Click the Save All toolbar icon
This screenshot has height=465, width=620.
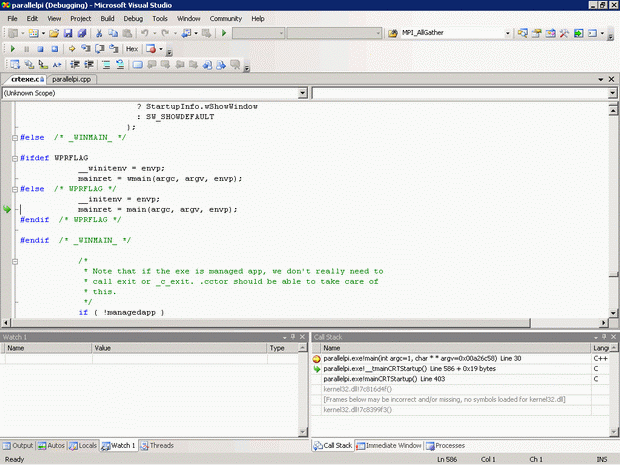pos(81,33)
